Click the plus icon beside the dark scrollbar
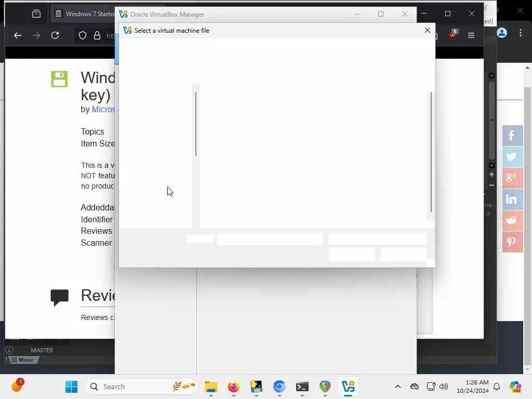This screenshot has height=399, width=532. click(491, 175)
